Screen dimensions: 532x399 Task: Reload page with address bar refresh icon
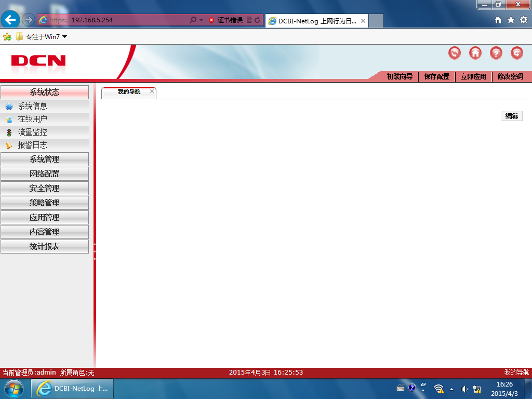[257, 20]
